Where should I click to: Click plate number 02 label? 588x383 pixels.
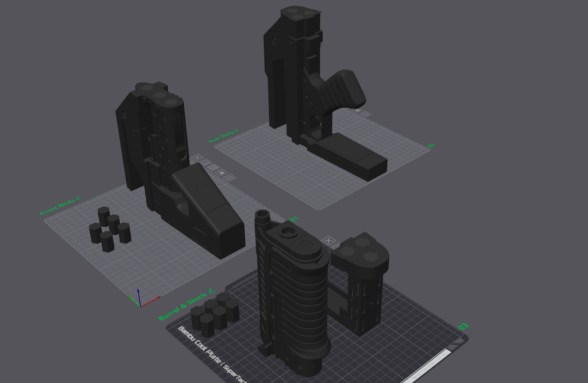click(431, 145)
